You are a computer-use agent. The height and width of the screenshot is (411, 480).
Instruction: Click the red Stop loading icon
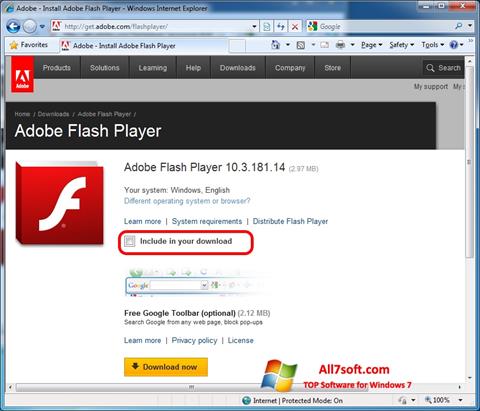(x=295, y=26)
